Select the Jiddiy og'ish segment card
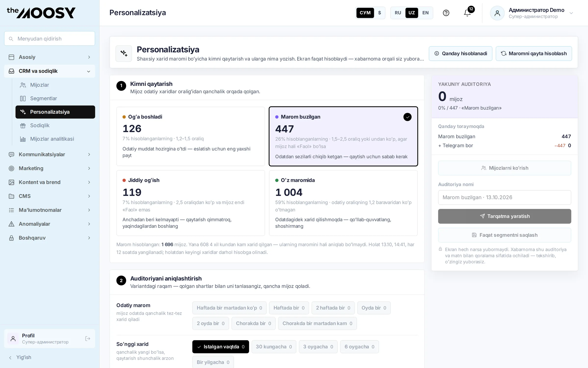The height and width of the screenshot is (368, 588). pyautogui.click(x=191, y=203)
